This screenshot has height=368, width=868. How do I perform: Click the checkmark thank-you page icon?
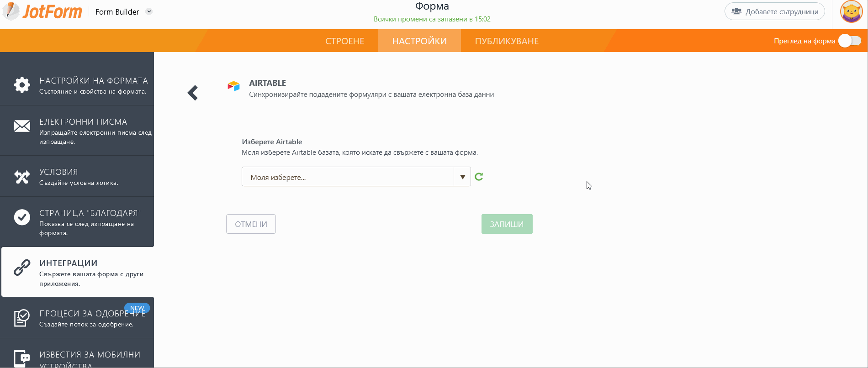coord(22,217)
